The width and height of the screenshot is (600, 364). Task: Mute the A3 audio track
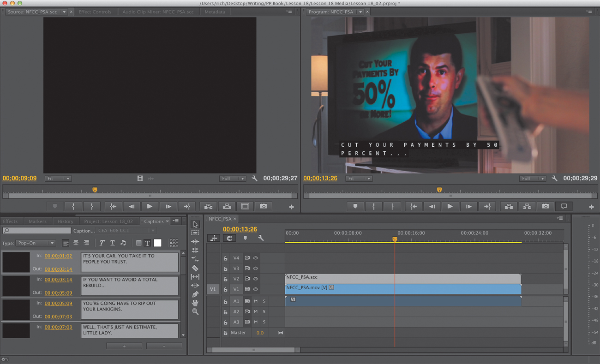tap(256, 322)
